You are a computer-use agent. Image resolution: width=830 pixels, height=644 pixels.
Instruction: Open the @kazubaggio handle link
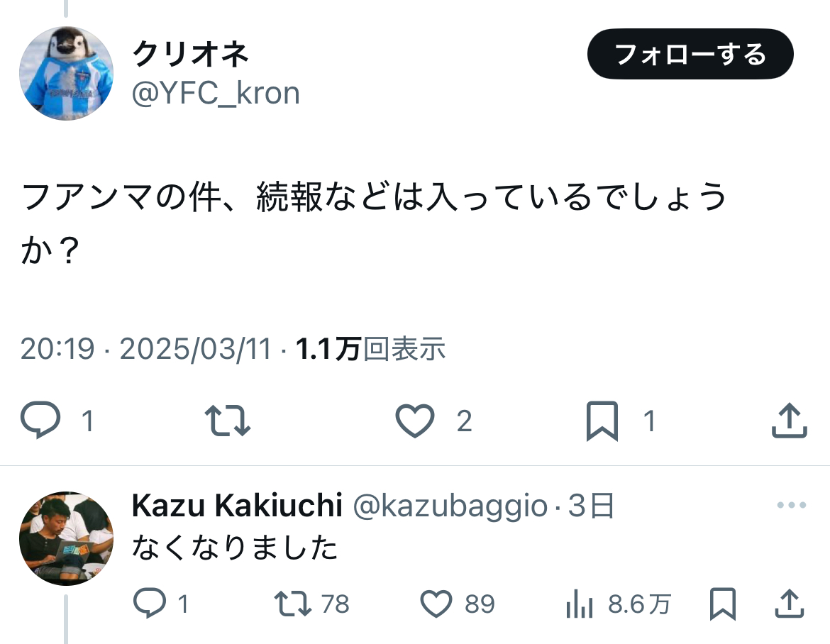point(450,506)
